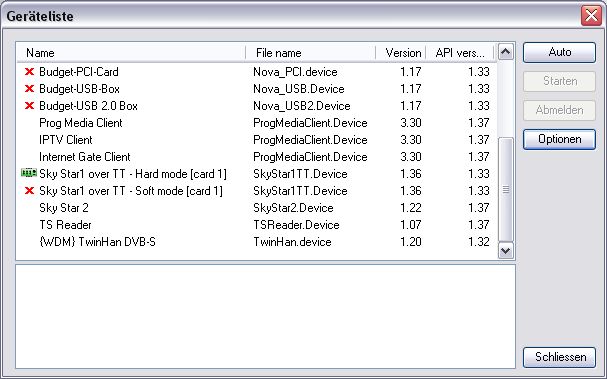The width and height of the screenshot is (607, 379).
Task: Sort by the Version column header
Action: pyautogui.click(x=401, y=53)
